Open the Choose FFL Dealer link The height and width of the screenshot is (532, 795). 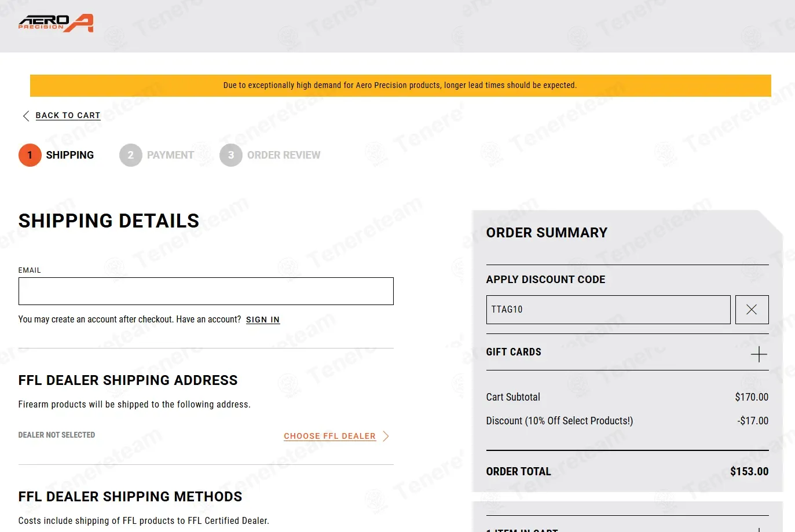tap(329, 436)
